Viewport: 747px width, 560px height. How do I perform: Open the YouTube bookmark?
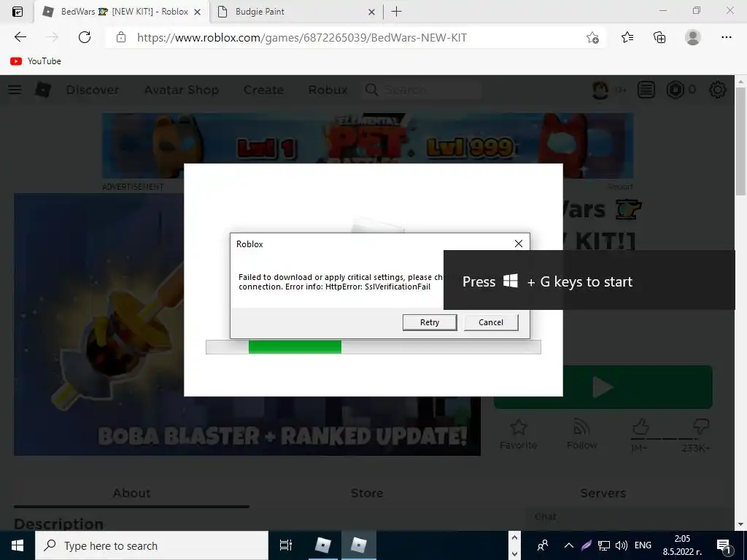tap(36, 61)
